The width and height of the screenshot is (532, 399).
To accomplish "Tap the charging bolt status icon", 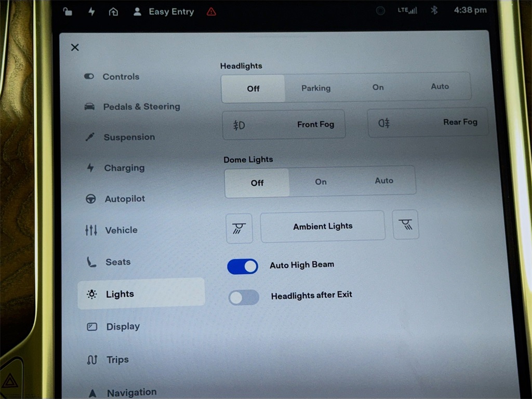I will click(x=91, y=11).
